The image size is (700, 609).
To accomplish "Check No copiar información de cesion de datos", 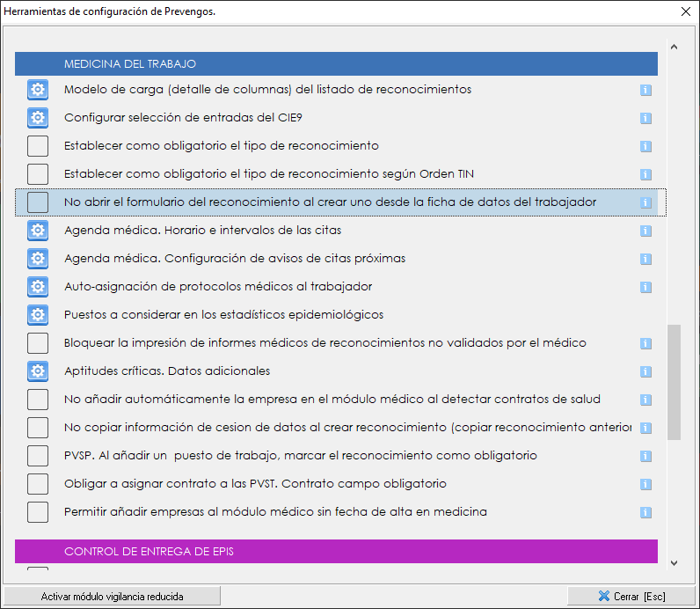I will pos(38,428).
